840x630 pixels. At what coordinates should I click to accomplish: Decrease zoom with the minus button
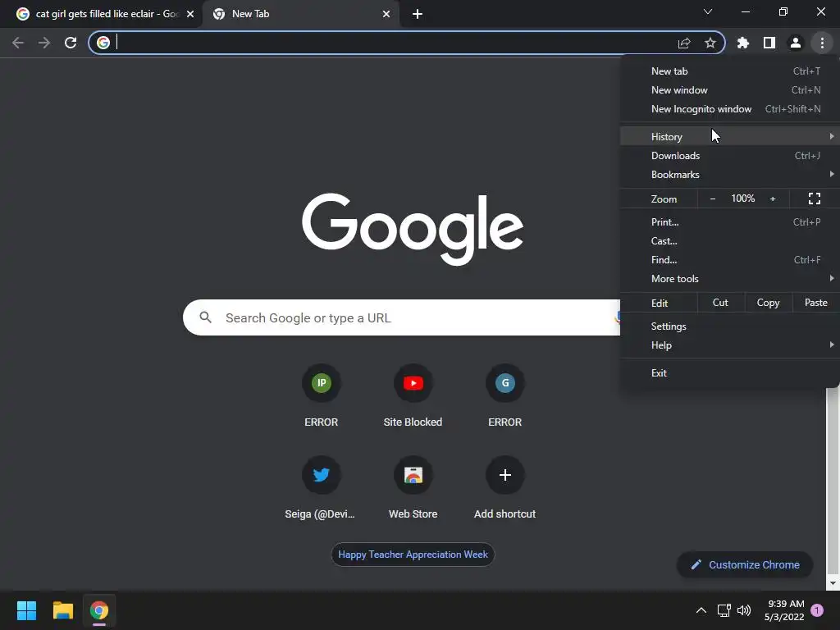(x=713, y=199)
